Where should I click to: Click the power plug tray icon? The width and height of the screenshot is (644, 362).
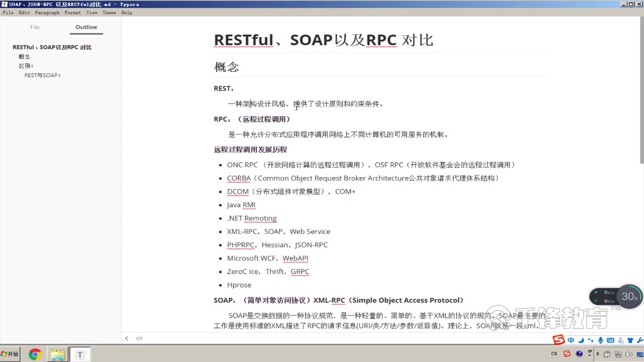click(x=607, y=354)
